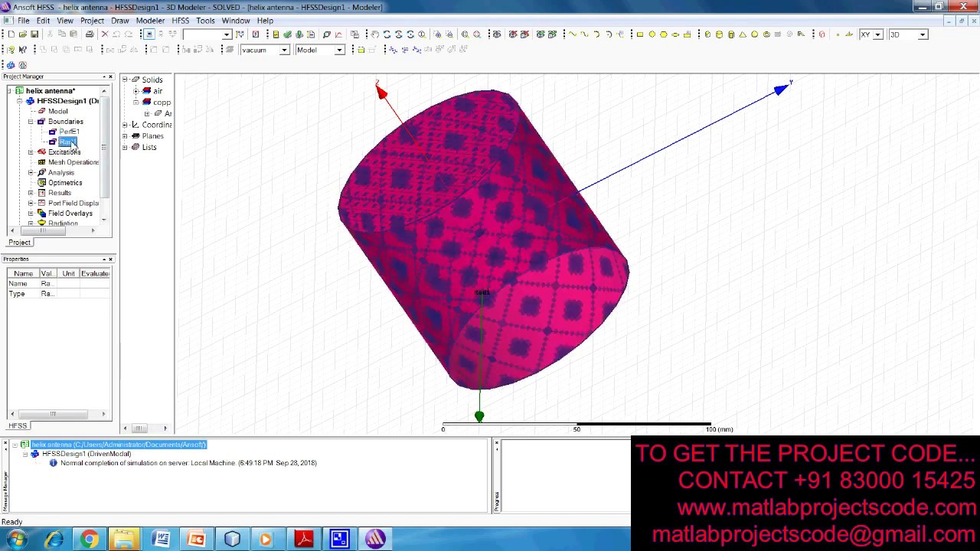Viewport: 980px width, 551px height.
Task: Select Optimetrics in project tree
Action: (65, 183)
